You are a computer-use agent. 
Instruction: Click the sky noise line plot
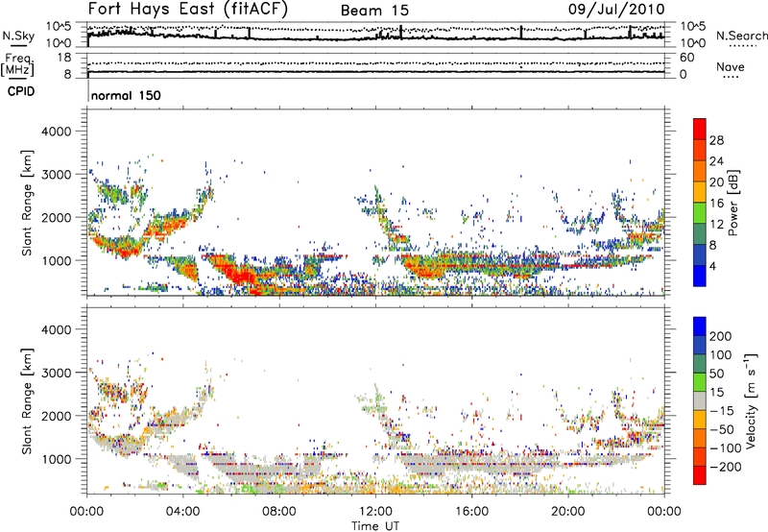click(375, 35)
